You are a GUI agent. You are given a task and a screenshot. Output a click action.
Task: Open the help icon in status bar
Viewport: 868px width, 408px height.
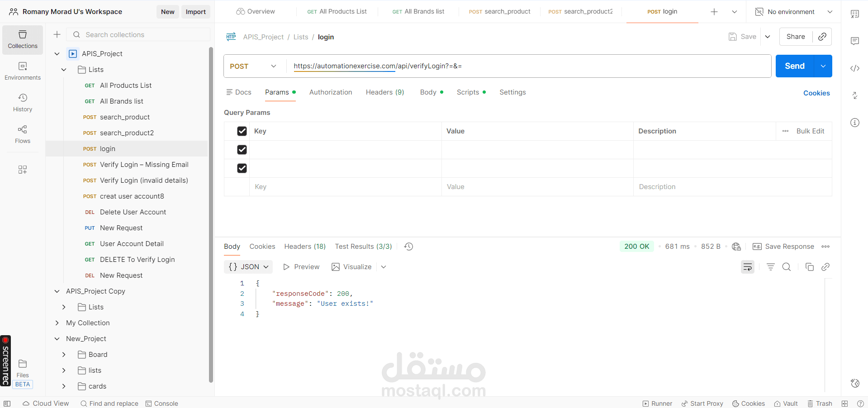tap(860, 403)
